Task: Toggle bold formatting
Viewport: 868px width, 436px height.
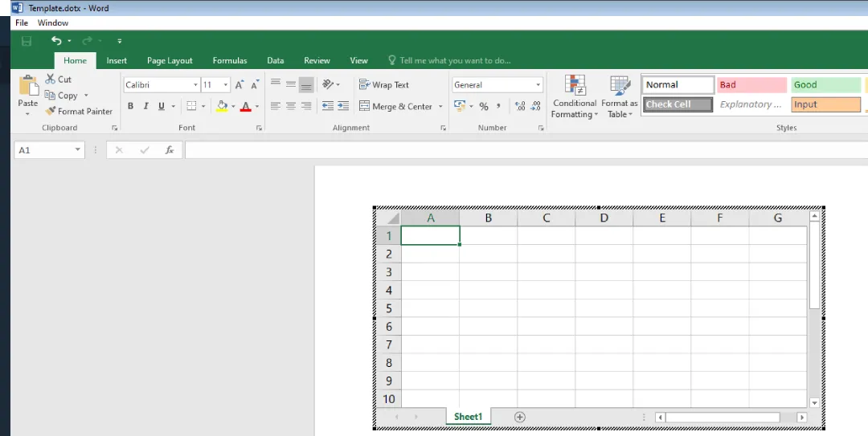Action: click(x=131, y=106)
